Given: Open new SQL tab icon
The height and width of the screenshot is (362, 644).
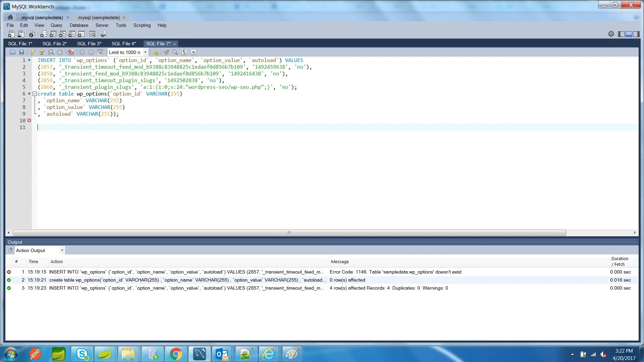Looking at the screenshot, I should click(x=11, y=34).
